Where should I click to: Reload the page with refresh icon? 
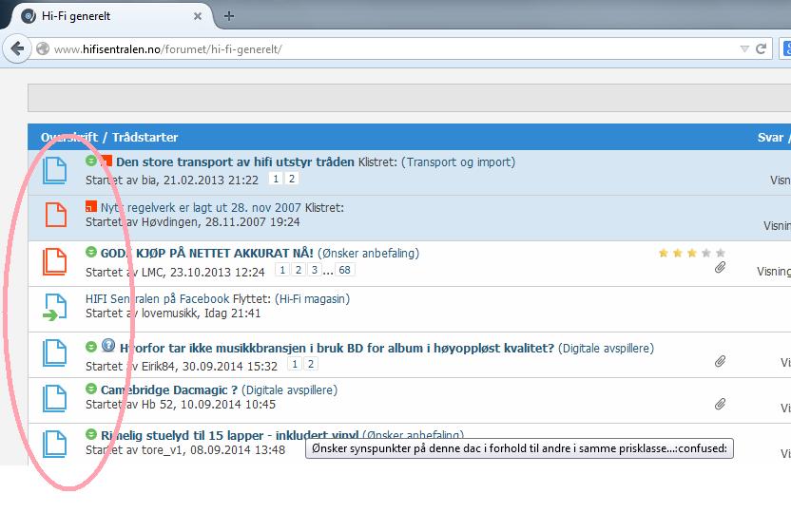pos(762,48)
